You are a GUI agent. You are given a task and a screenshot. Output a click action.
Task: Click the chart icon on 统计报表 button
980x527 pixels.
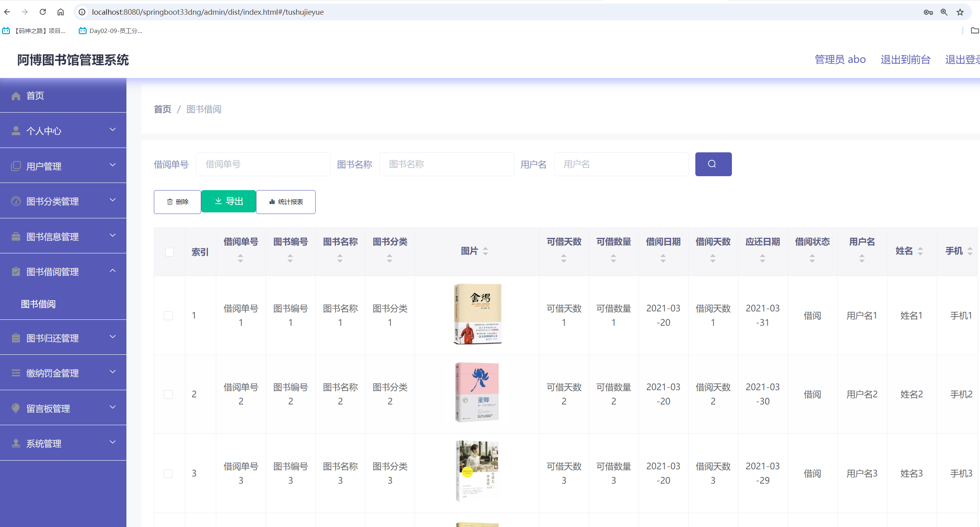(272, 202)
